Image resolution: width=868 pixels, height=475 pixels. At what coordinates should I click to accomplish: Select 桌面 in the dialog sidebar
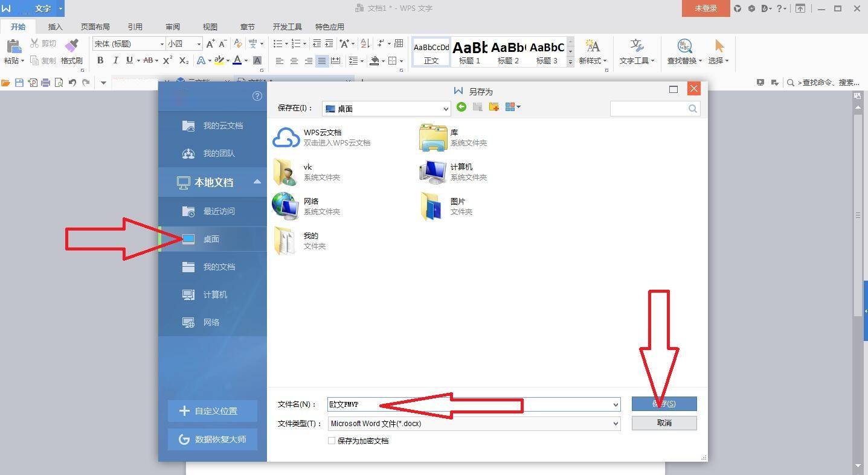pos(213,239)
